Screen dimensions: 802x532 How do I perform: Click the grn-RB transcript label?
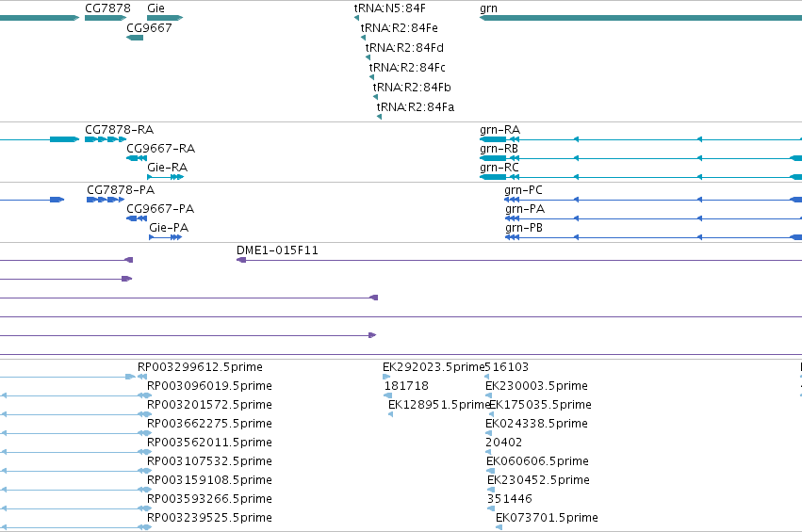(499, 149)
